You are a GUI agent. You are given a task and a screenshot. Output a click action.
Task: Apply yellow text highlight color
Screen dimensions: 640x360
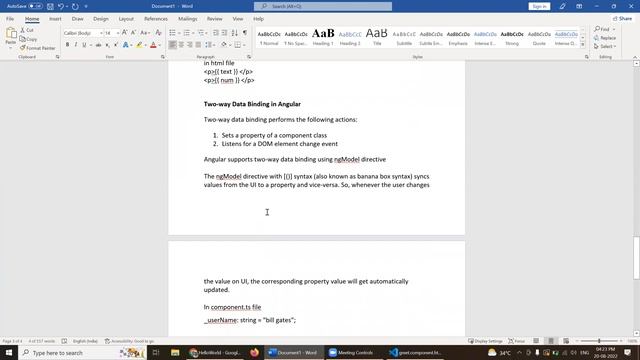point(139,45)
